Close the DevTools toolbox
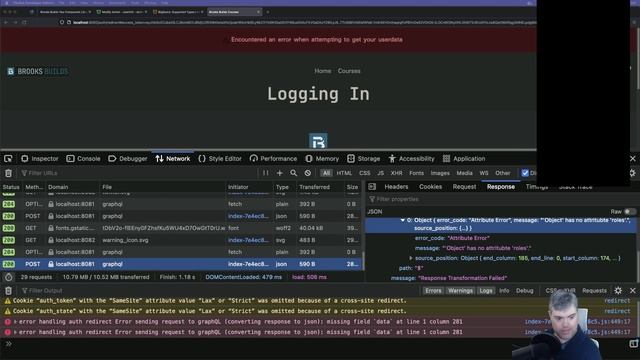The image size is (640, 360). [633, 159]
